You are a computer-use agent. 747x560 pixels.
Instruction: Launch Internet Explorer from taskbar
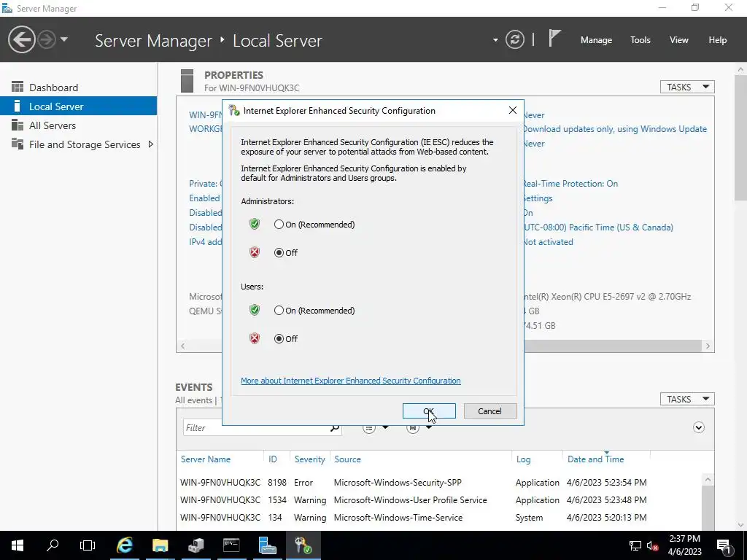click(x=125, y=545)
